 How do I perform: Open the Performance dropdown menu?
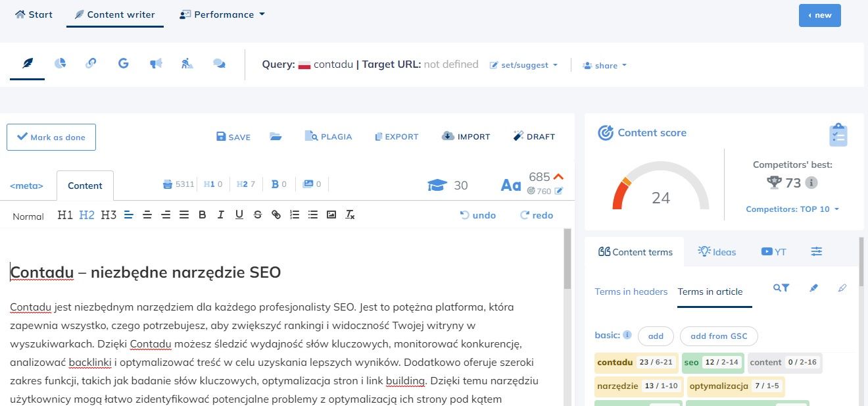(222, 14)
